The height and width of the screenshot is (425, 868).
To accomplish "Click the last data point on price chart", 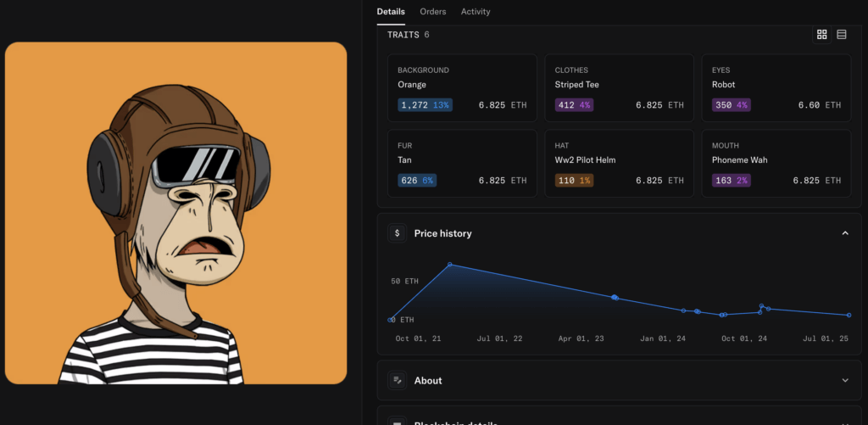I will pyautogui.click(x=849, y=316).
